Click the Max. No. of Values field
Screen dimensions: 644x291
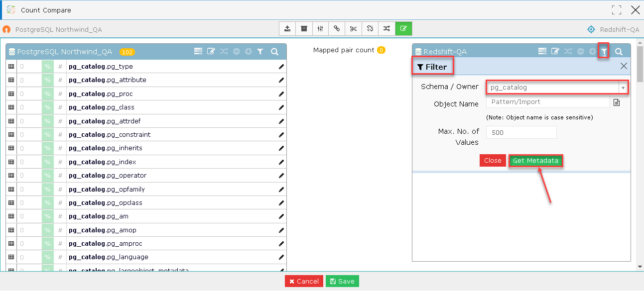[x=521, y=132]
